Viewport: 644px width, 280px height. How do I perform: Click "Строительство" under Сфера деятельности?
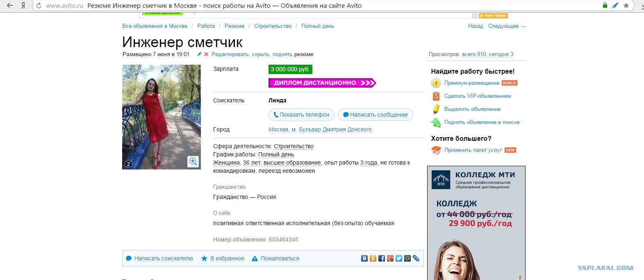[x=294, y=146]
